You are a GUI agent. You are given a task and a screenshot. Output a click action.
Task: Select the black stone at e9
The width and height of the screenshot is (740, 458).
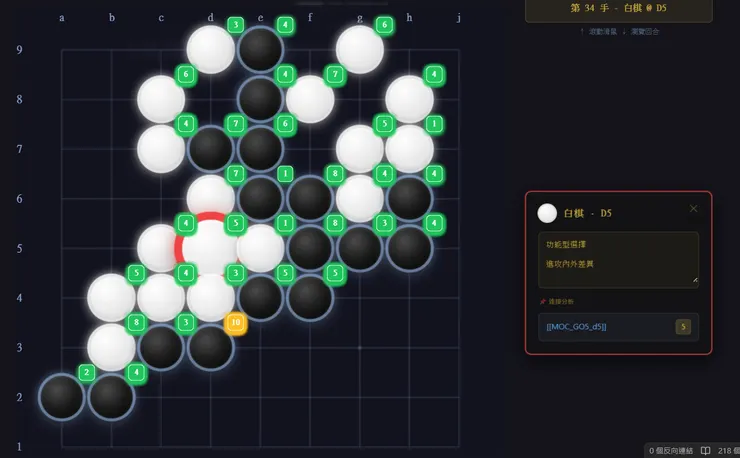(x=261, y=50)
